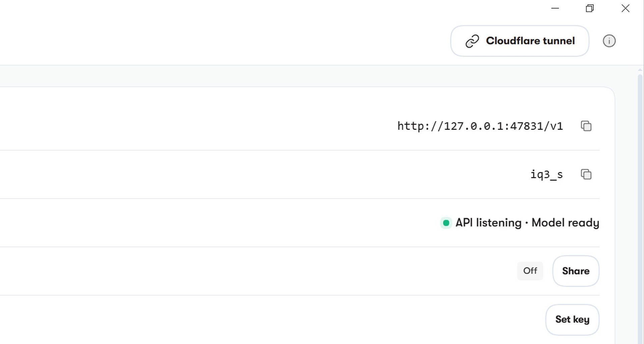Click the Set key button
644x344 pixels.
tap(572, 320)
